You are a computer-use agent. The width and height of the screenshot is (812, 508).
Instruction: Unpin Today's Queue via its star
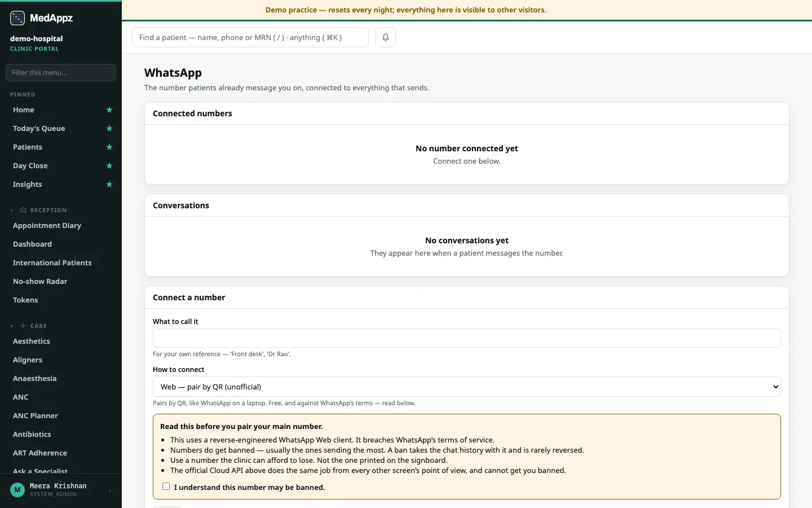coord(109,129)
